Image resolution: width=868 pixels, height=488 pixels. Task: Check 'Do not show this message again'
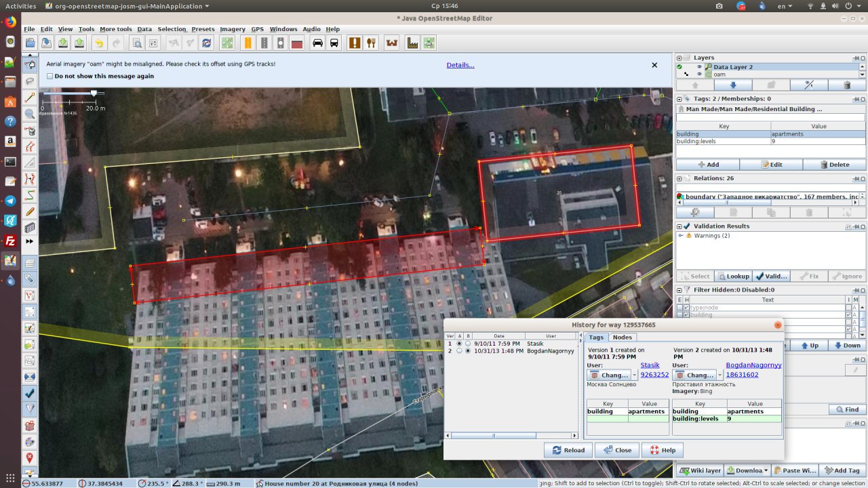pyautogui.click(x=50, y=76)
